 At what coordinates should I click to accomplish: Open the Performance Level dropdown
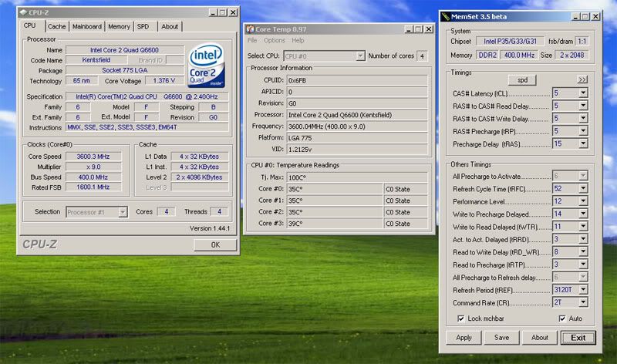(583, 201)
